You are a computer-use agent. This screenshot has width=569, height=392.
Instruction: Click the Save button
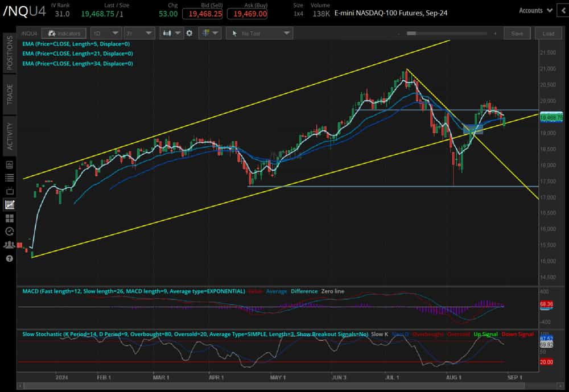[517, 33]
